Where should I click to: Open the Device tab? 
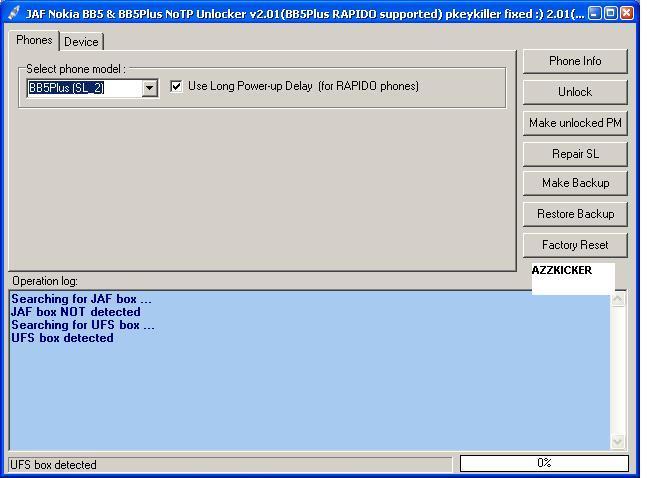point(81,42)
